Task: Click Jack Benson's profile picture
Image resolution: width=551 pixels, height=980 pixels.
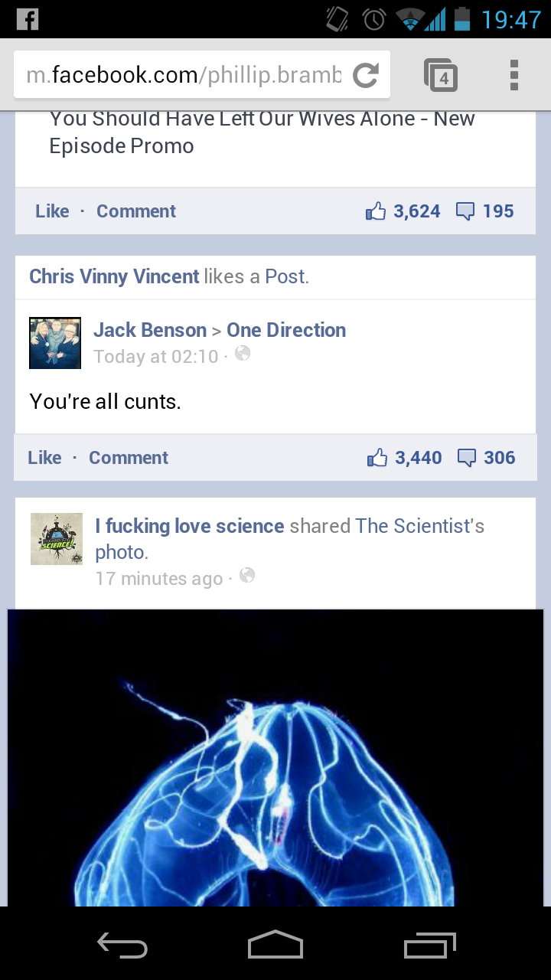Action: coord(55,343)
